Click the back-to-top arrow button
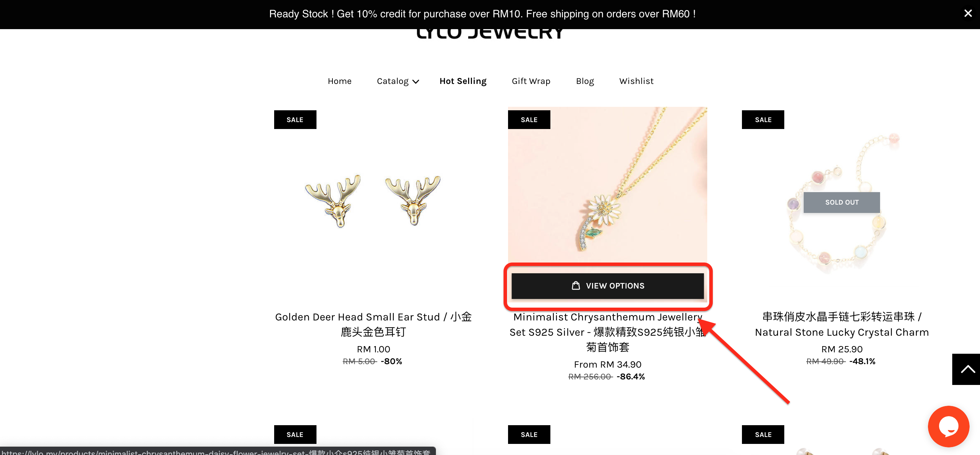 [x=966, y=369]
